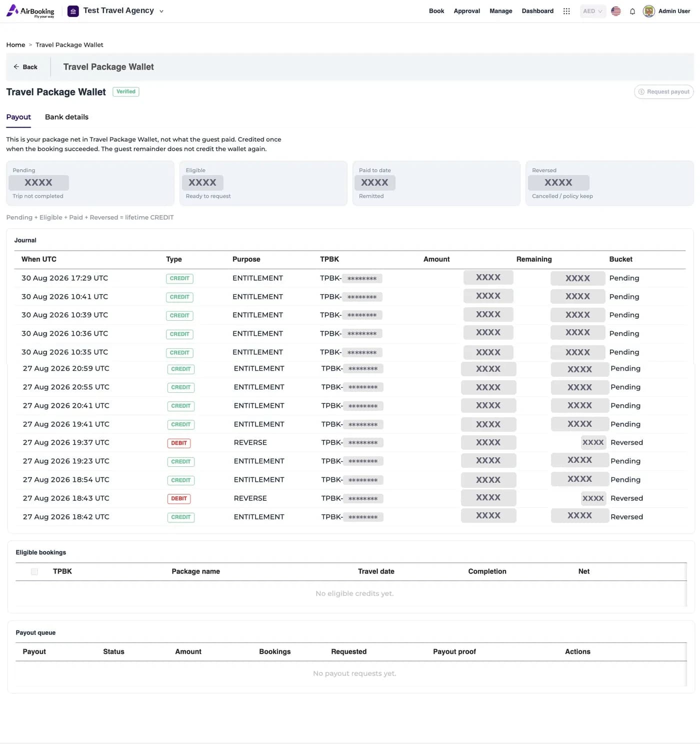Click the Back button
Viewport: 700px width, 744px height.
pos(25,67)
